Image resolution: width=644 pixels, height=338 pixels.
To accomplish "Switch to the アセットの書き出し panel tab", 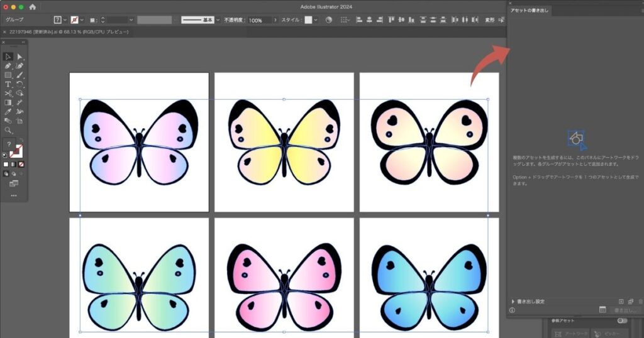I will coord(529,11).
